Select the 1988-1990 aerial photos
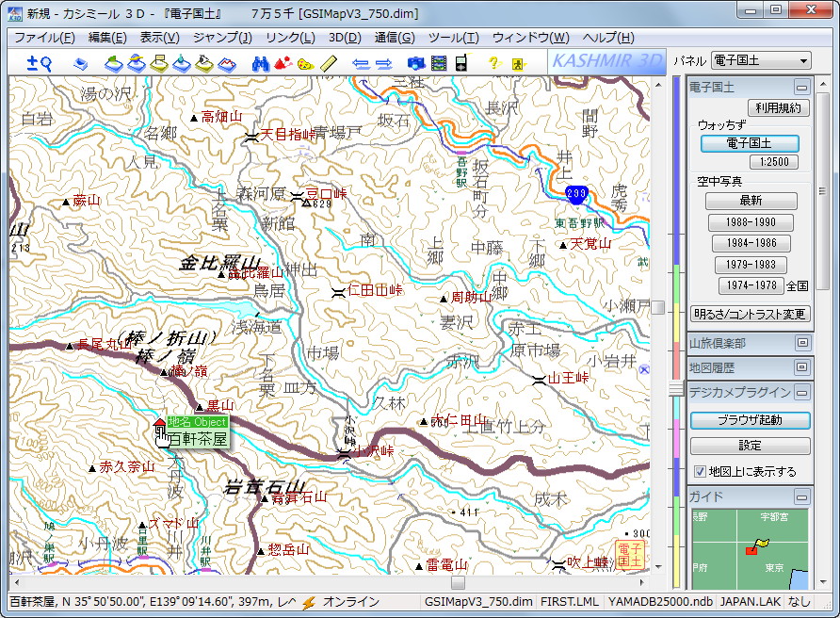 coord(751,222)
